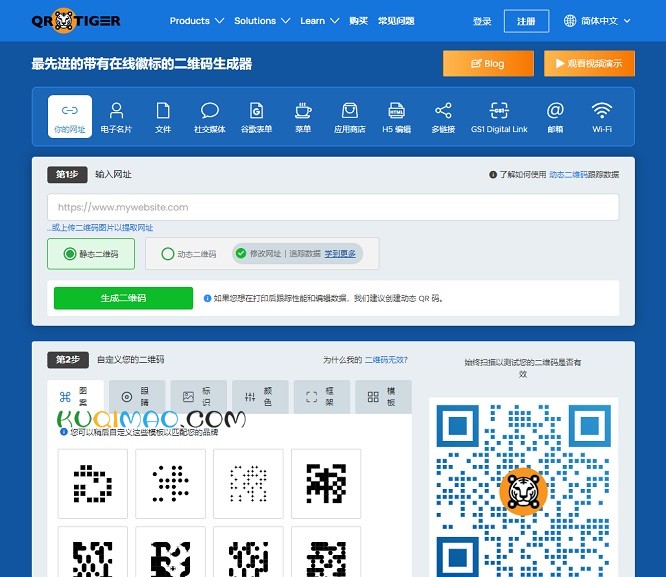Screen dimensions: 666x577
Task: Open the 动态二维码 tracking data link
Action: point(568,175)
